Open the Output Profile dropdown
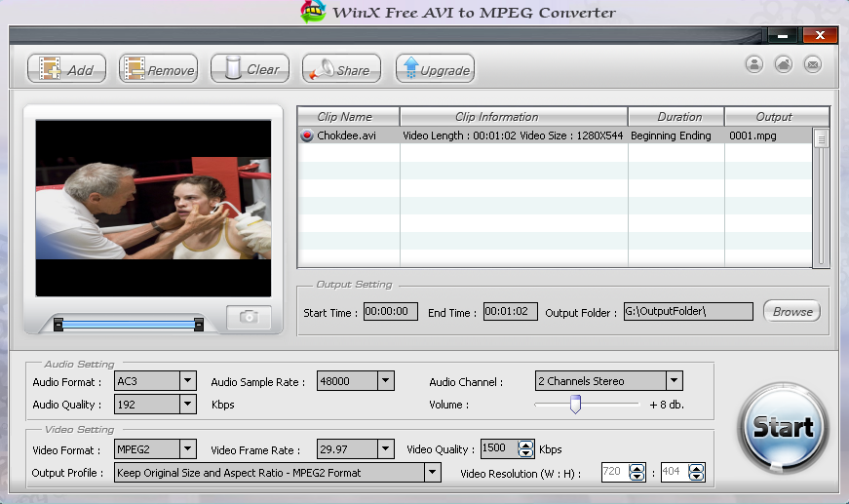 point(432,472)
